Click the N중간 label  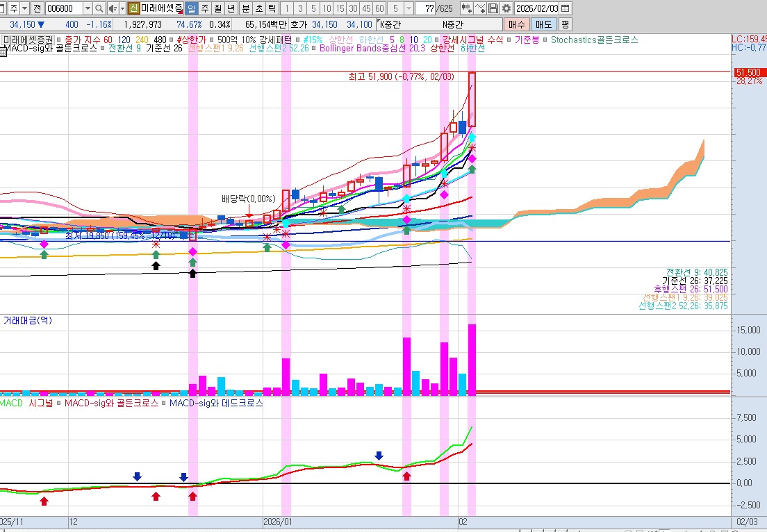coord(452,24)
